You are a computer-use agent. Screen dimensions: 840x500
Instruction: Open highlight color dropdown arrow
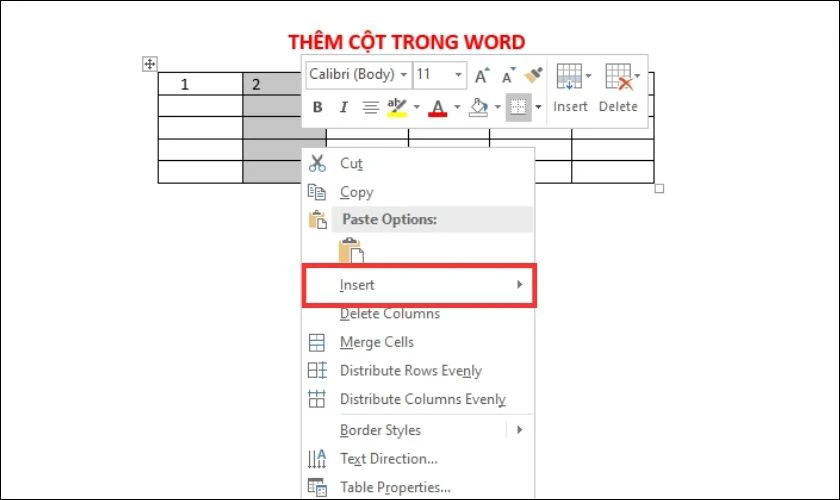point(416,107)
